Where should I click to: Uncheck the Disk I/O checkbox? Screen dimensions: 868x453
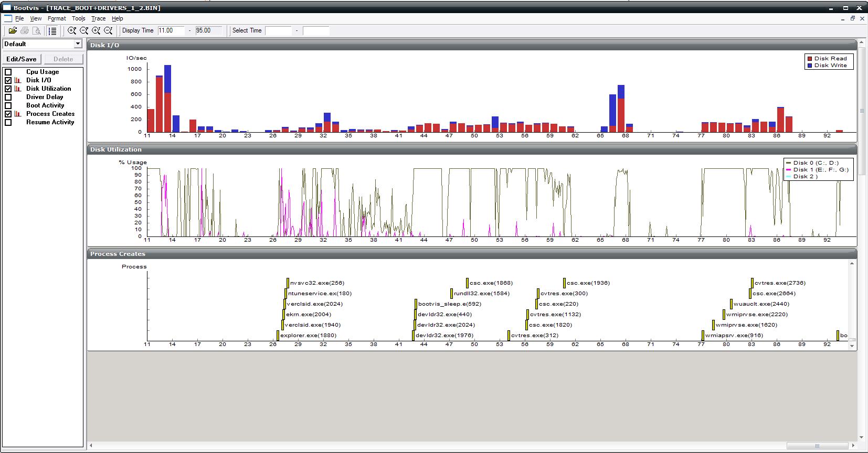point(8,81)
